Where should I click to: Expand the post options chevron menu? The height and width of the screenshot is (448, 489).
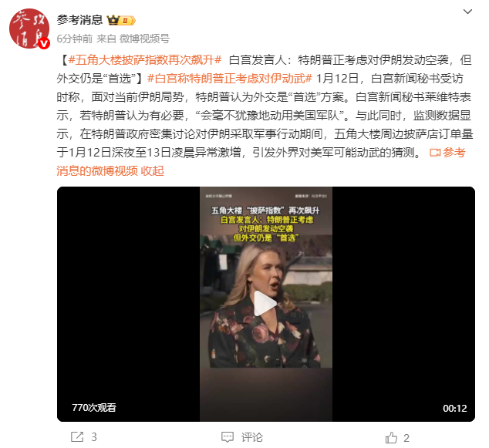[467, 12]
